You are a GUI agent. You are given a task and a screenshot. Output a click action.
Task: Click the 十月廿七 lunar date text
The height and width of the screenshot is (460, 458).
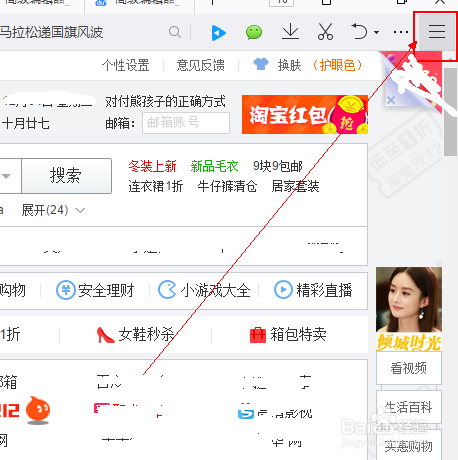(26, 123)
